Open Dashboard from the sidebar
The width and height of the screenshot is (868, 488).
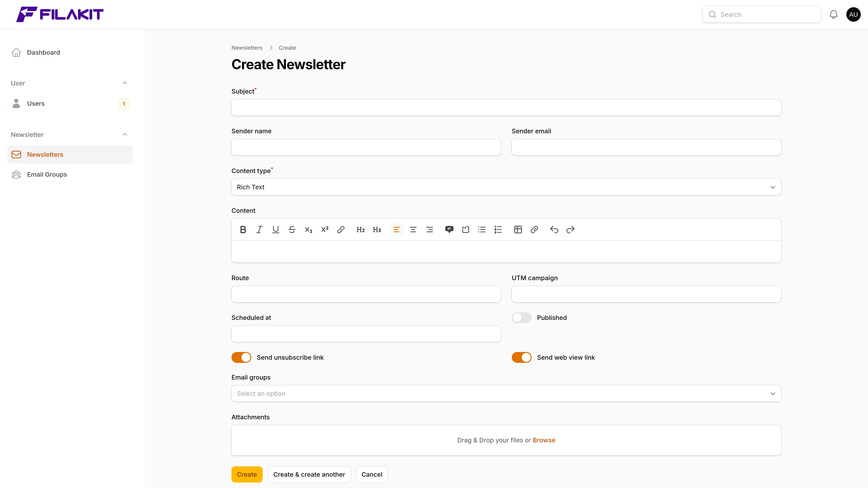click(70, 53)
